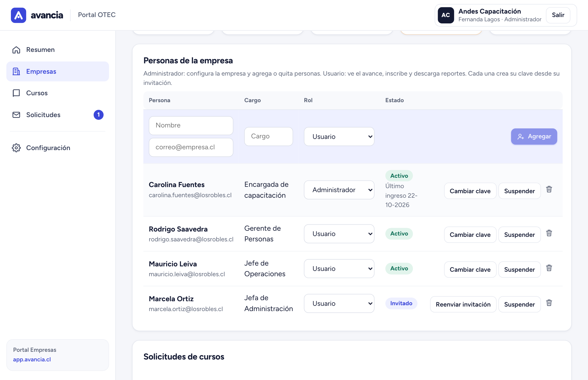Click the Cargo input field

click(x=268, y=137)
